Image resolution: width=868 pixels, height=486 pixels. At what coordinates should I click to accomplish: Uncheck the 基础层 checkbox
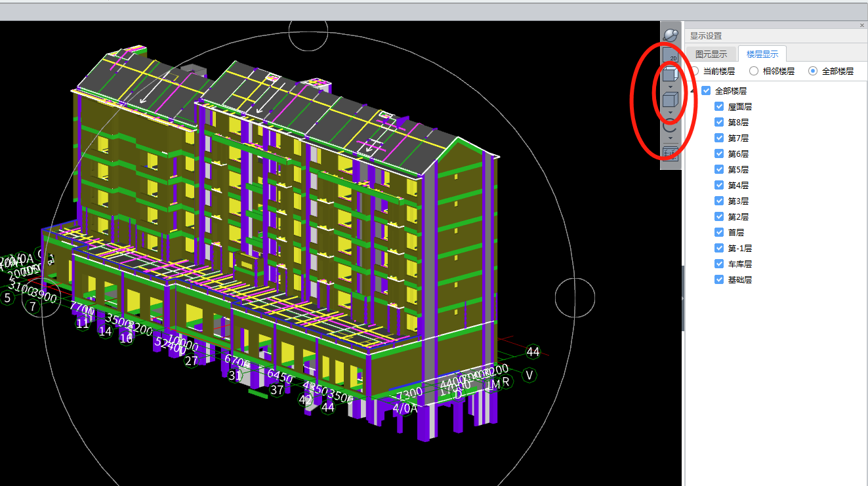pos(719,279)
